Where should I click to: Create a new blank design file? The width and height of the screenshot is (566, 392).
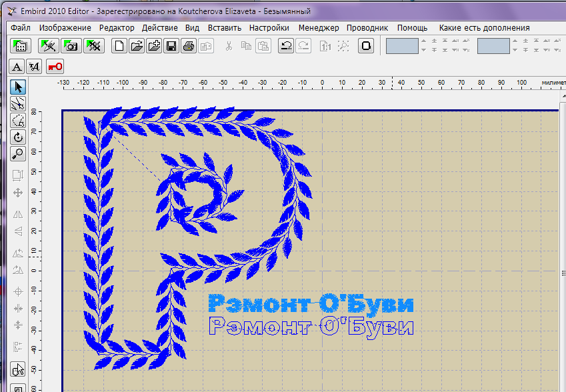(x=120, y=46)
